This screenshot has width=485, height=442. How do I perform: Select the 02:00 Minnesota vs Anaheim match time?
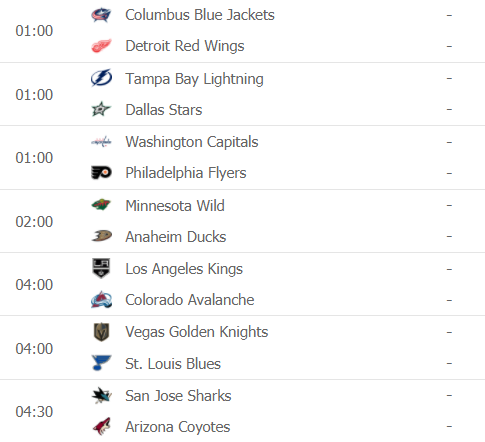[x=34, y=222]
